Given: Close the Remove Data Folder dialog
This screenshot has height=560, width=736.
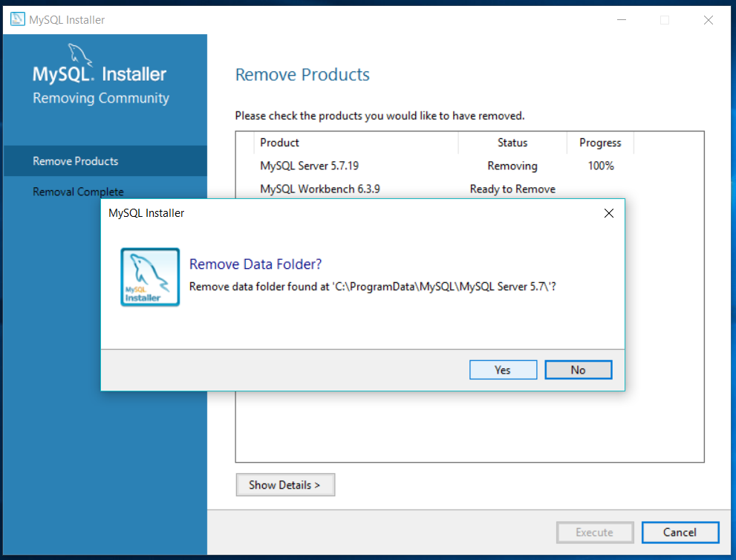Looking at the screenshot, I should coord(609,213).
